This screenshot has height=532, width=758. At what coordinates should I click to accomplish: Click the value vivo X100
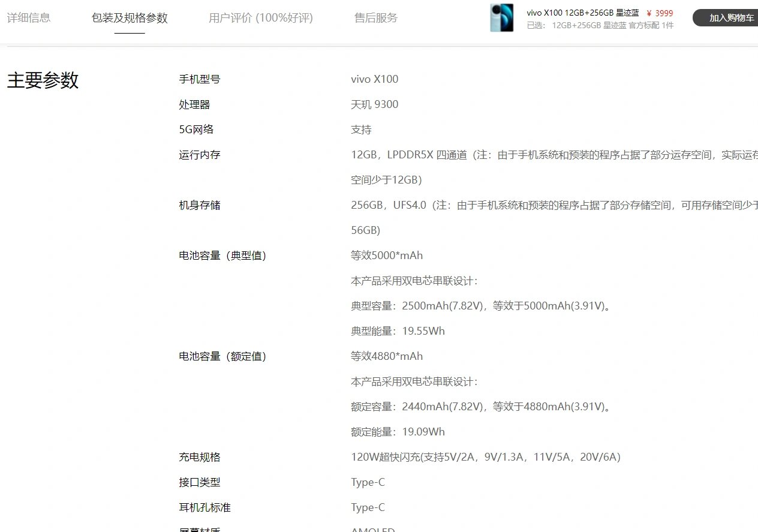coord(374,79)
